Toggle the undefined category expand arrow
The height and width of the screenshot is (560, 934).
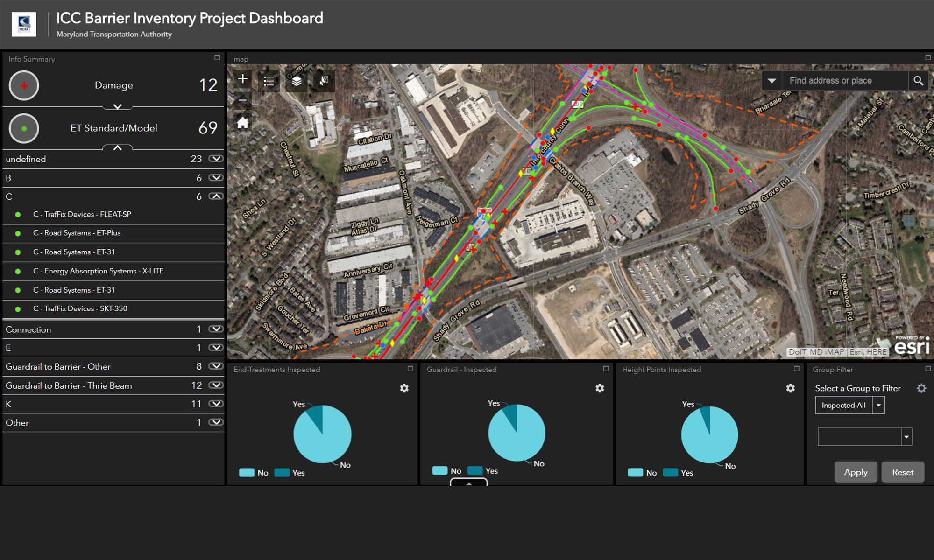coord(215,159)
